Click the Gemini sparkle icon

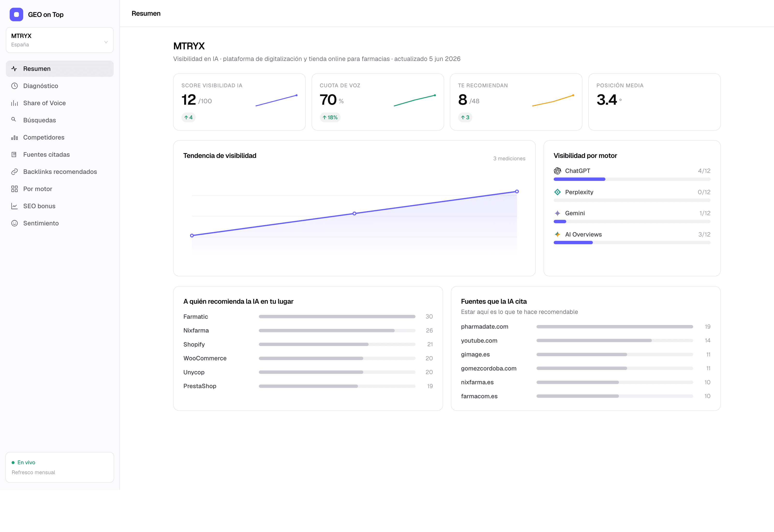(x=557, y=213)
